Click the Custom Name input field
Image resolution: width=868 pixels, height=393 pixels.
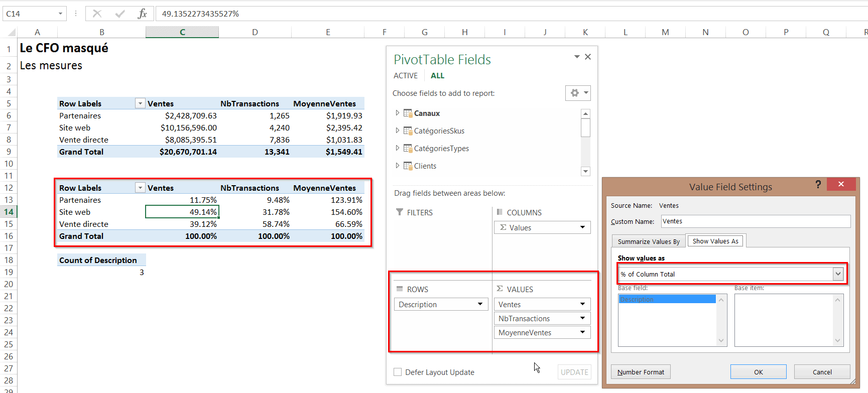755,221
